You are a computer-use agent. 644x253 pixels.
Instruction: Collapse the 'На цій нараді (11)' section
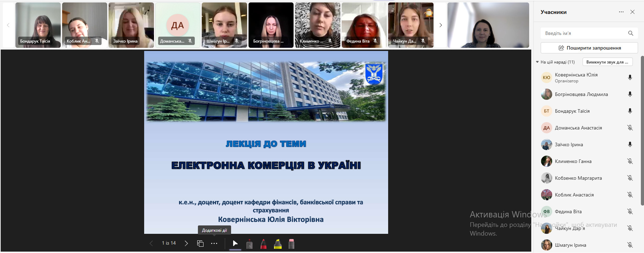pos(538,62)
